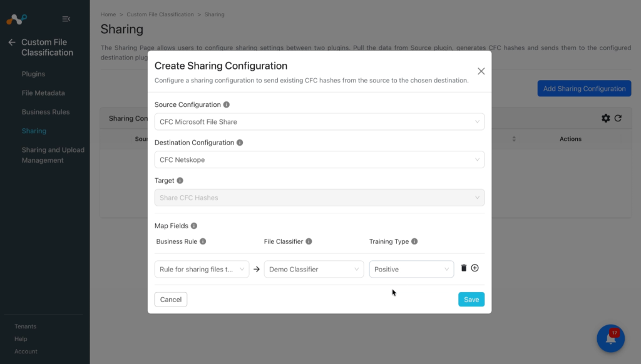Show info tooltip for Source Configuration
Screen dimensions: 641x364
point(227,104)
